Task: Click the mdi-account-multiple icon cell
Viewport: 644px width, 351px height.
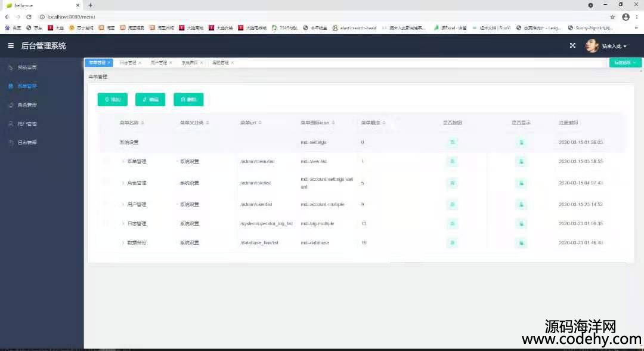Action: pos(323,204)
